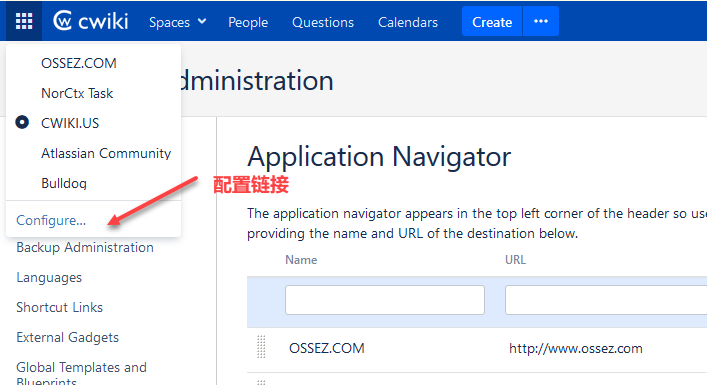The height and width of the screenshot is (385, 707).
Task: Open the app switcher grid icon
Action: click(24, 21)
